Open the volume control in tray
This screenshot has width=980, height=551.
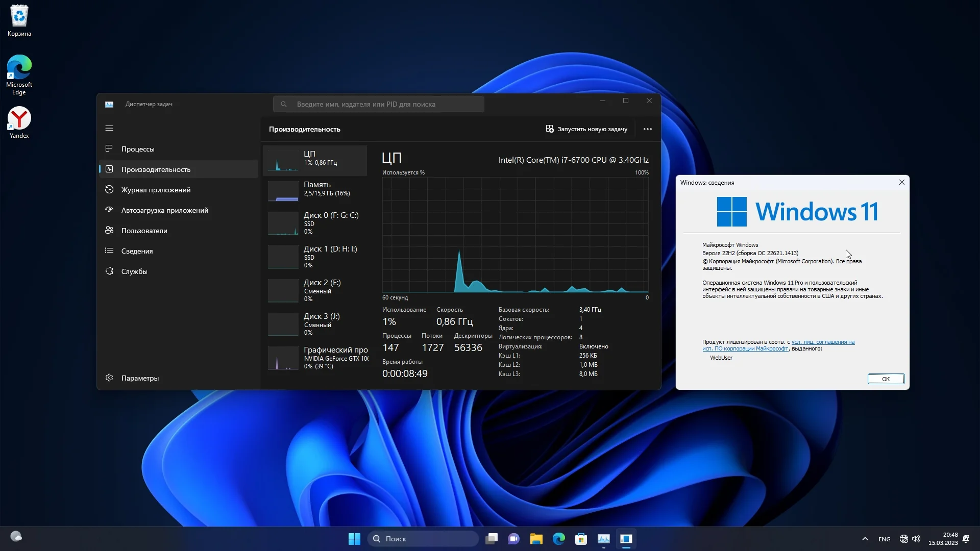tap(916, 539)
